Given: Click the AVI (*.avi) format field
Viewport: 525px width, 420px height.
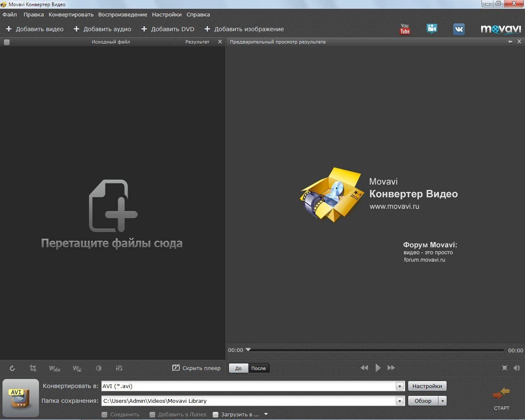Looking at the screenshot, I should [x=249, y=386].
